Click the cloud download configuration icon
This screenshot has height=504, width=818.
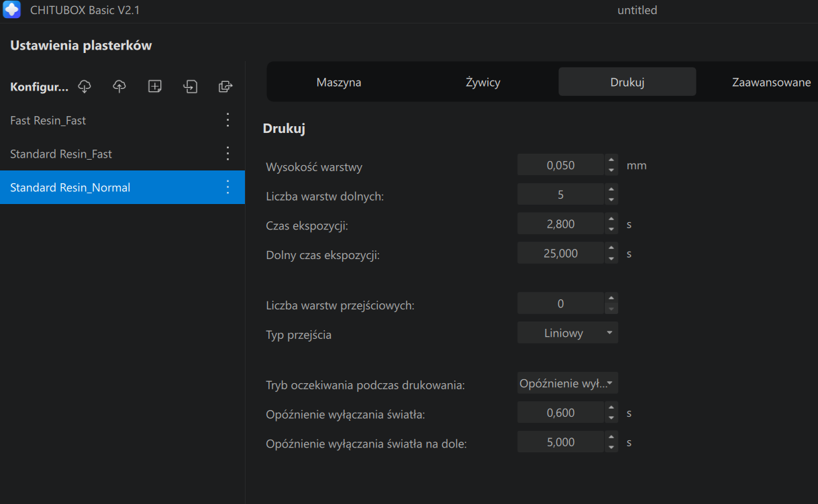85,87
